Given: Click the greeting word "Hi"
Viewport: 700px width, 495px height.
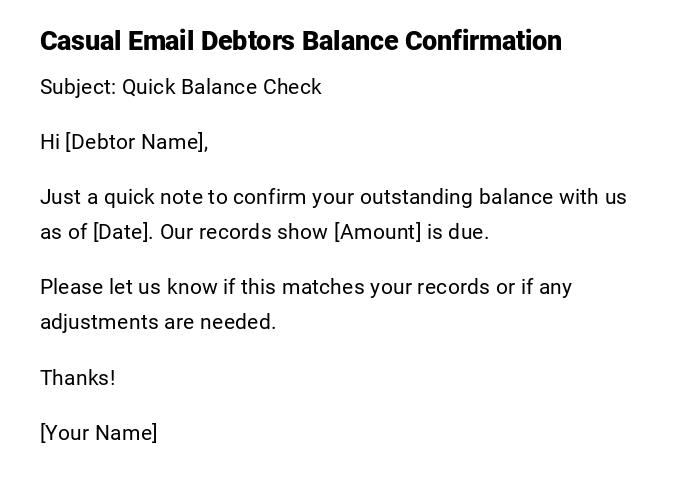Looking at the screenshot, I should click(50, 142).
